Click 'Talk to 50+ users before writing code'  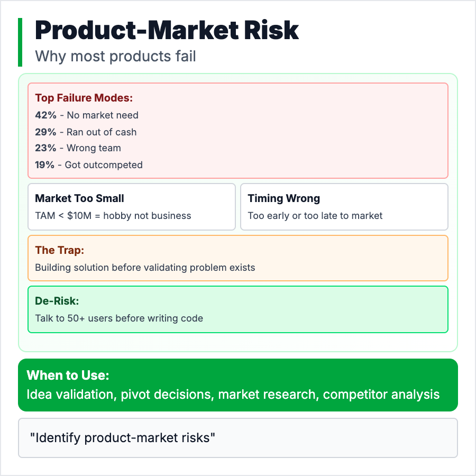(x=119, y=318)
